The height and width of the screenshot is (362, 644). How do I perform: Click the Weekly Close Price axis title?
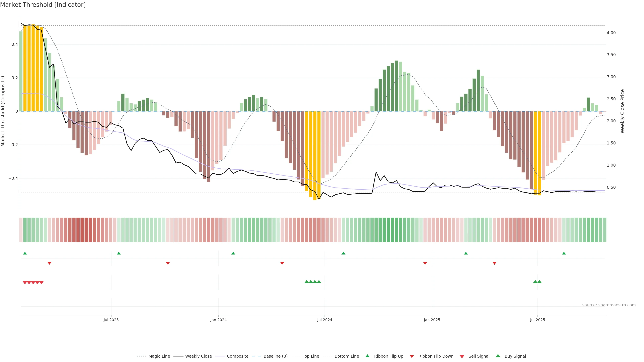tap(622, 111)
